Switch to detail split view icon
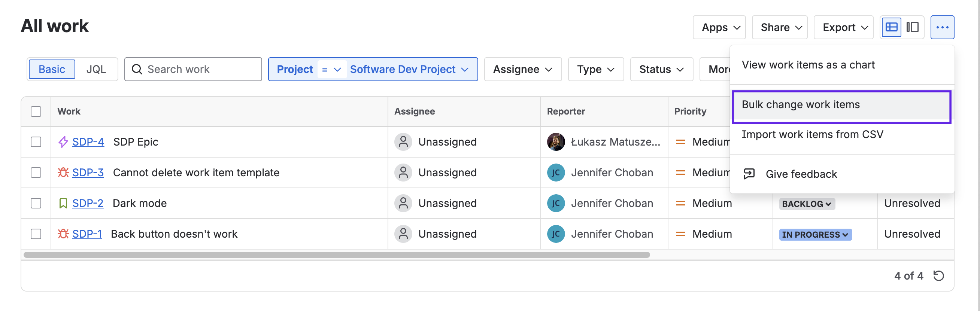The width and height of the screenshot is (980, 311). pyautogui.click(x=912, y=27)
